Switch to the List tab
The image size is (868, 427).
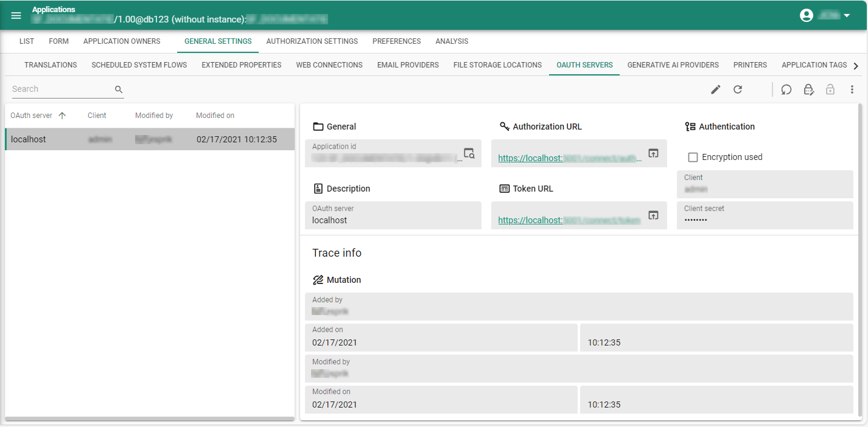27,41
